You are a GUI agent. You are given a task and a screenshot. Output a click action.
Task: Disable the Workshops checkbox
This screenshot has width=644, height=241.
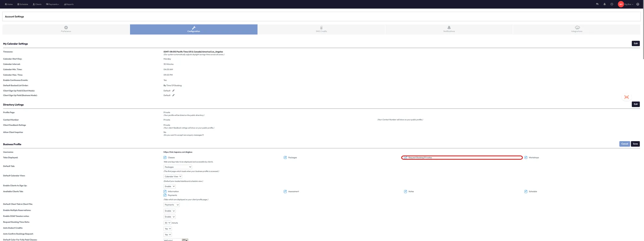click(x=526, y=158)
